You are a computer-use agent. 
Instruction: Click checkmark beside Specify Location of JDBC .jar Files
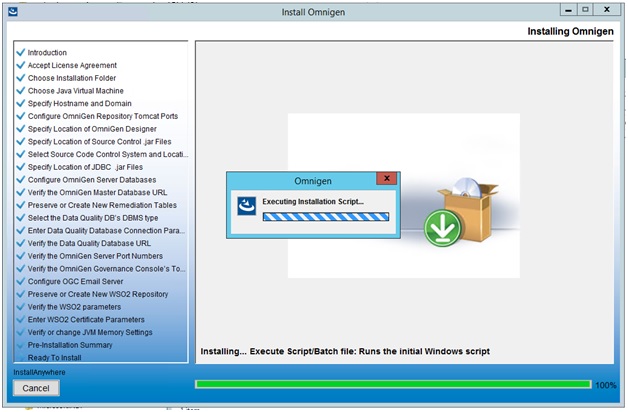(x=21, y=167)
